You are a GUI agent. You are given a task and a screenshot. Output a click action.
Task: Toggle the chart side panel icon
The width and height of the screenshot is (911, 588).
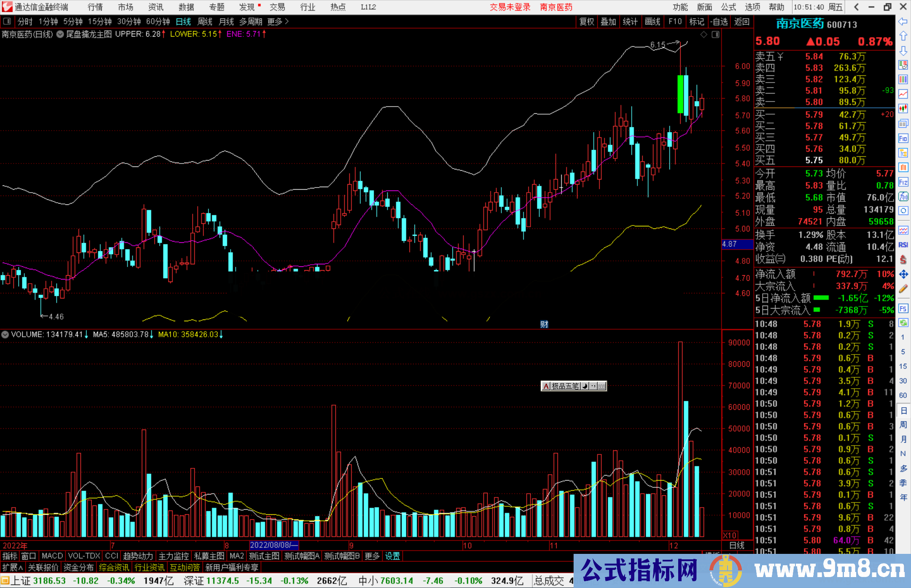pos(715,35)
